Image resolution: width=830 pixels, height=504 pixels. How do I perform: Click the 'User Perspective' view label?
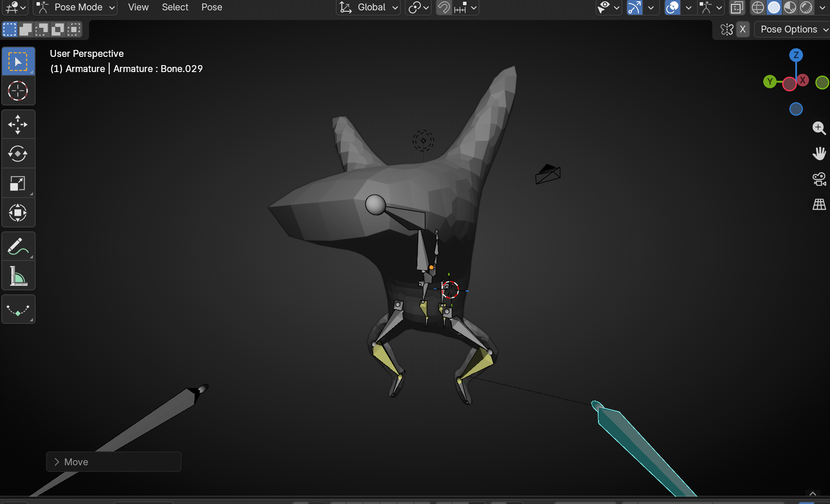coord(87,53)
